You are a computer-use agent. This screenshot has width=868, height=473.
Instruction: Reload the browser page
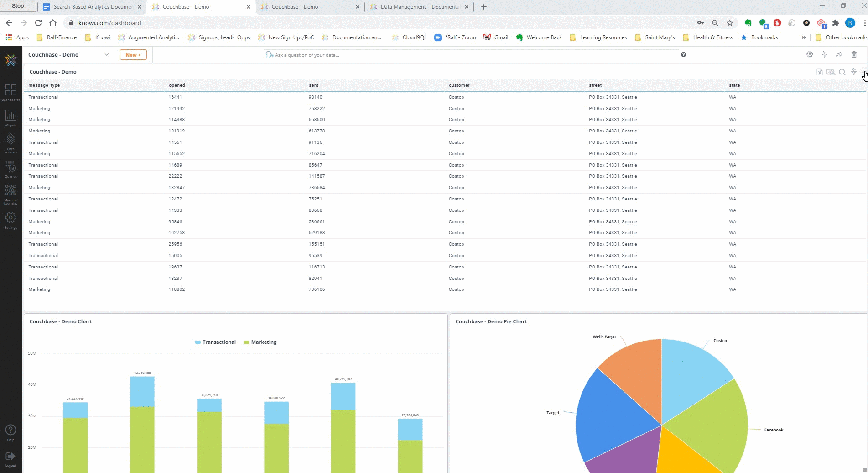(38, 23)
